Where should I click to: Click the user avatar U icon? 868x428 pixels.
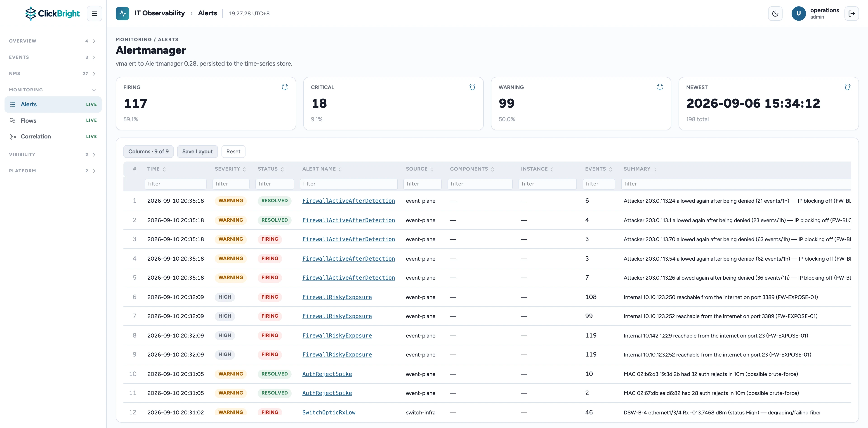click(x=798, y=14)
